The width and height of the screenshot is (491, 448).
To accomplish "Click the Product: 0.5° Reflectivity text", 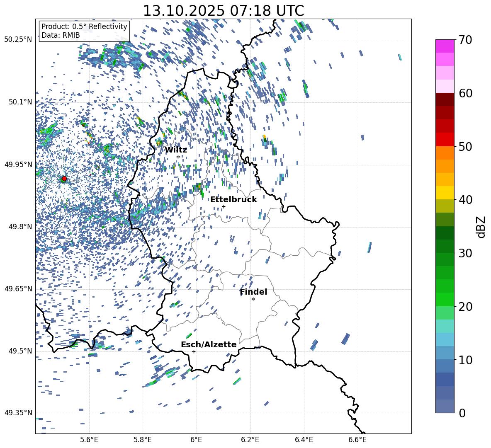I will 84,27.
